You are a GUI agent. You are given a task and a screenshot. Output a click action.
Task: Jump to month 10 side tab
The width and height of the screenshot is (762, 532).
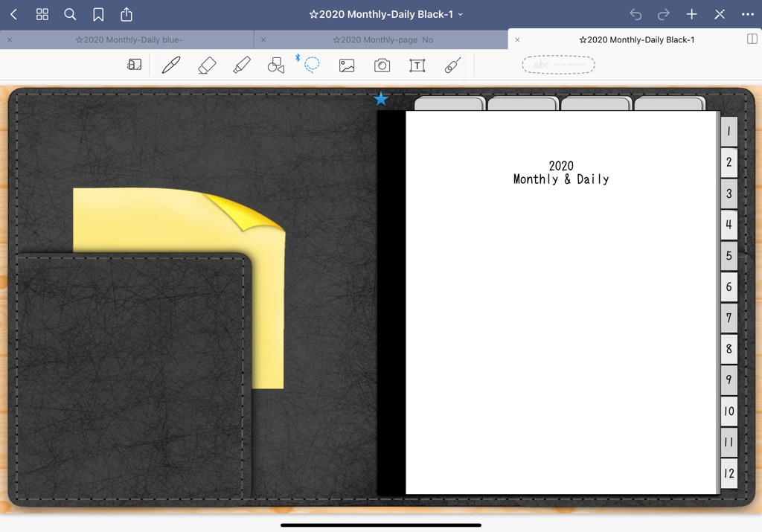pos(729,411)
